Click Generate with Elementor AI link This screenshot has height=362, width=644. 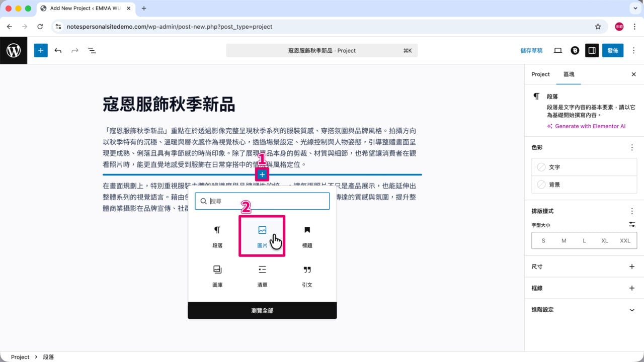tap(586, 126)
